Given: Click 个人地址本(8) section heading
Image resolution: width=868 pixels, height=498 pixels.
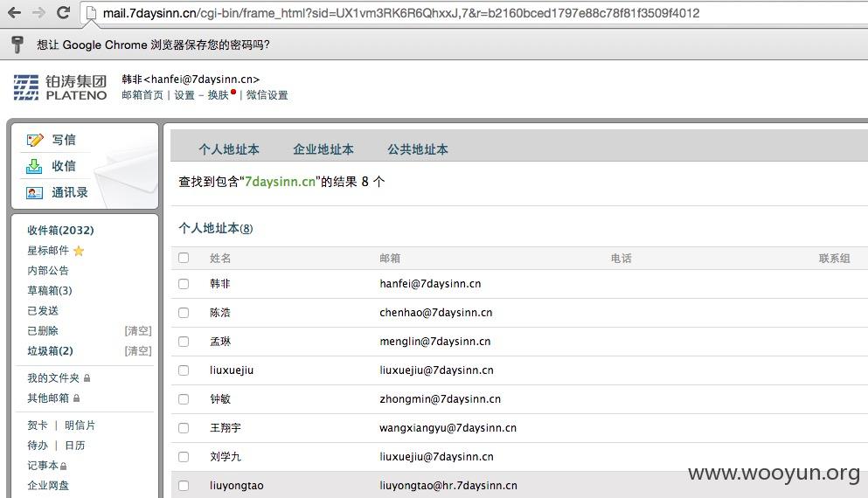Looking at the screenshot, I should pyautogui.click(x=216, y=228).
